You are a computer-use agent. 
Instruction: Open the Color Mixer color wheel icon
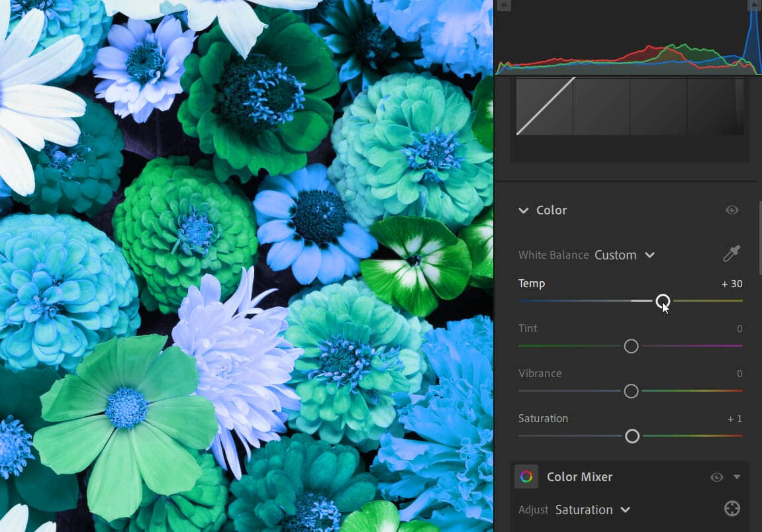(526, 476)
